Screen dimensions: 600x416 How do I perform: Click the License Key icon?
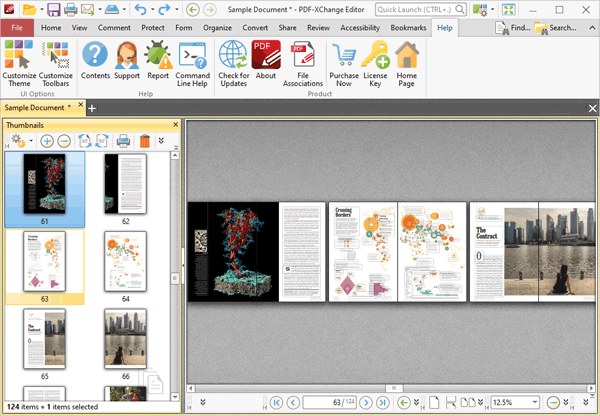click(x=375, y=64)
